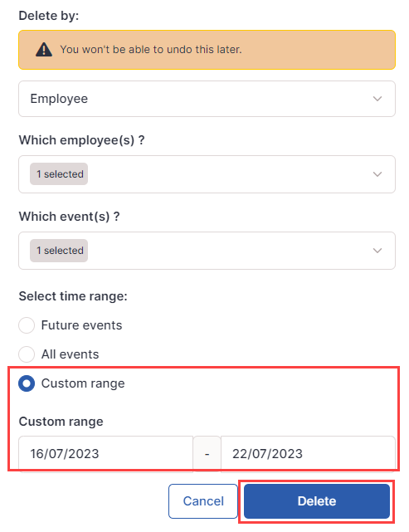
Task: Click the events "1 selected" badge
Action: click(x=59, y=251)
